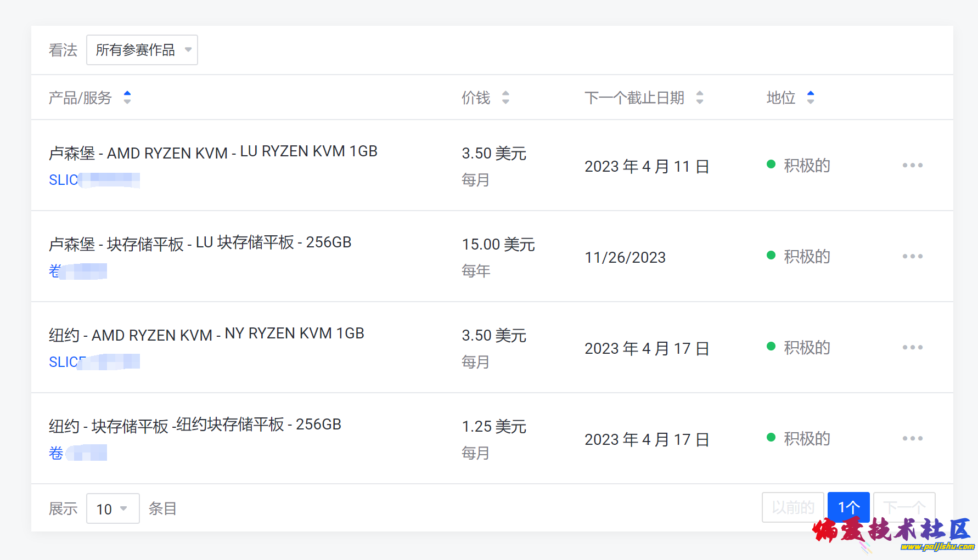Click the 偏爱技术社区 watermark logo

[x=892, y=533]
